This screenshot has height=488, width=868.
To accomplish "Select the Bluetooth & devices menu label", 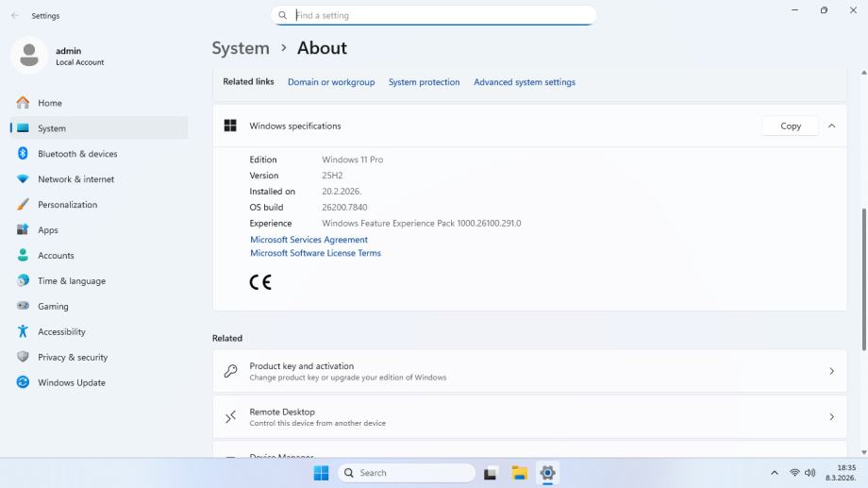I will tap(77, 154).
